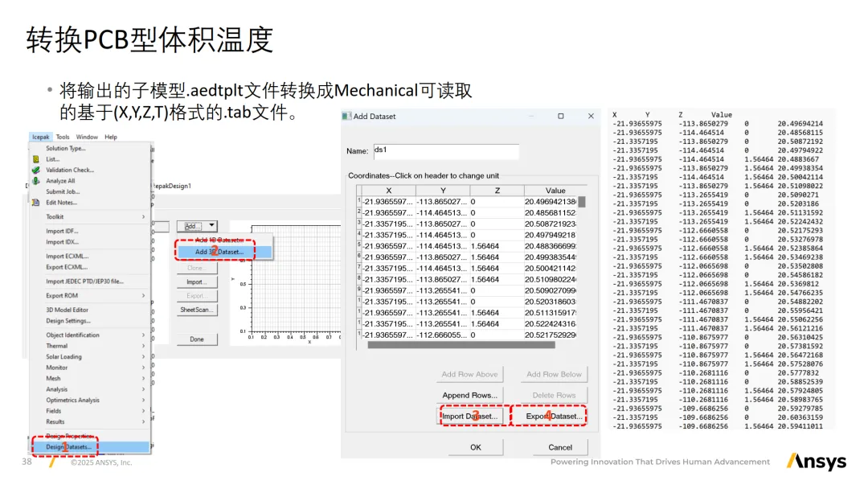Viewport: 868px width, 489px height.
Task: Click the Import Dataset button
Action: point(469,417)
